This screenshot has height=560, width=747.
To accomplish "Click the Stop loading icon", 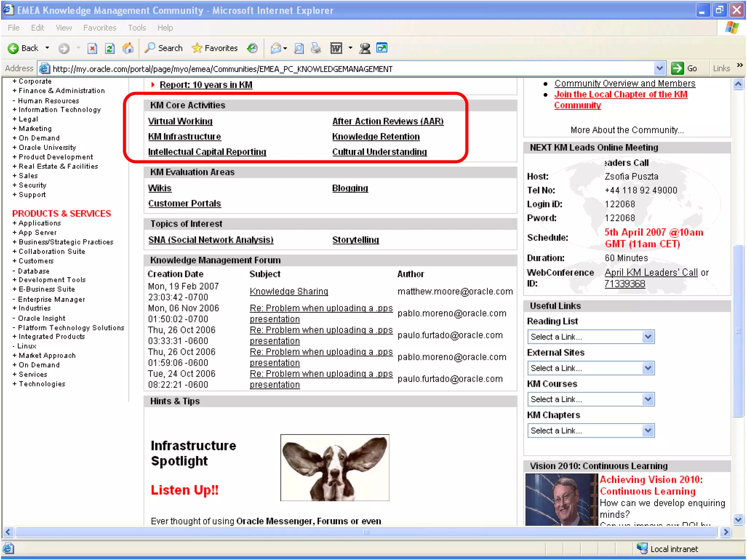I will [92, 48].
